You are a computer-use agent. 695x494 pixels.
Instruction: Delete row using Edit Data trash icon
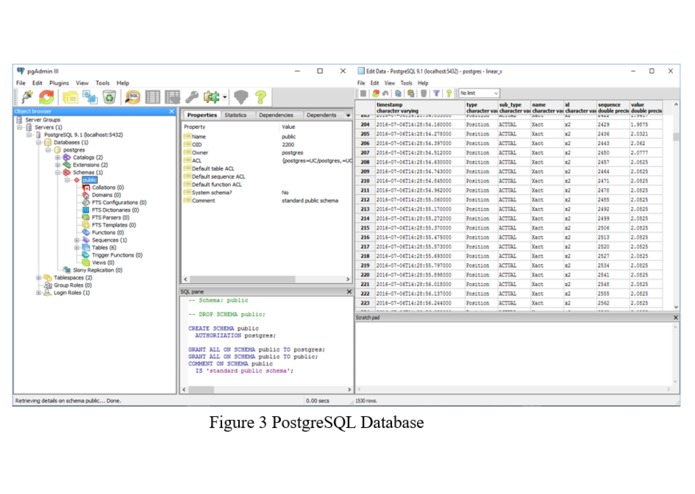point(424,93)
